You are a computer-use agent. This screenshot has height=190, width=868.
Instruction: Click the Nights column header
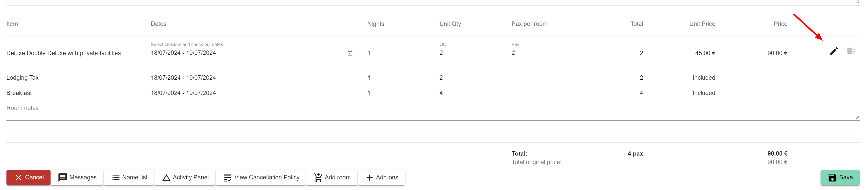point(375,24)
